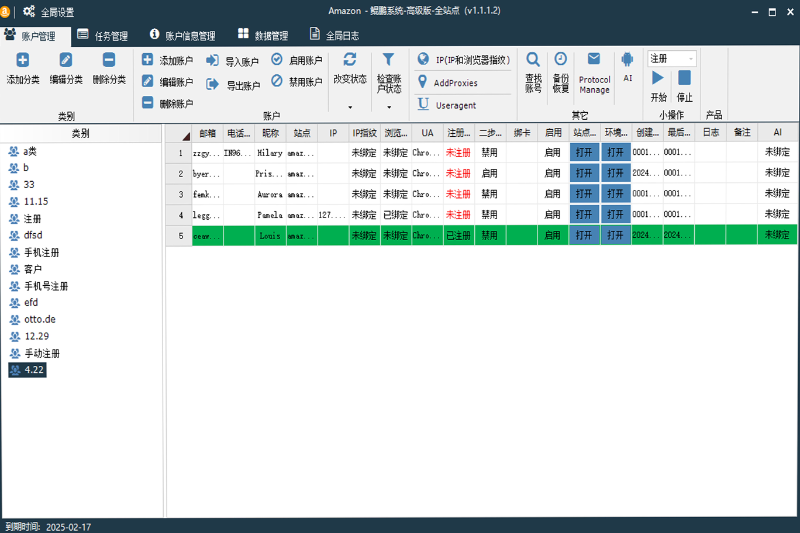Switch to 数据管理 tab
The width and height of the screenshot is (800, 533).
tap(263, 36)
